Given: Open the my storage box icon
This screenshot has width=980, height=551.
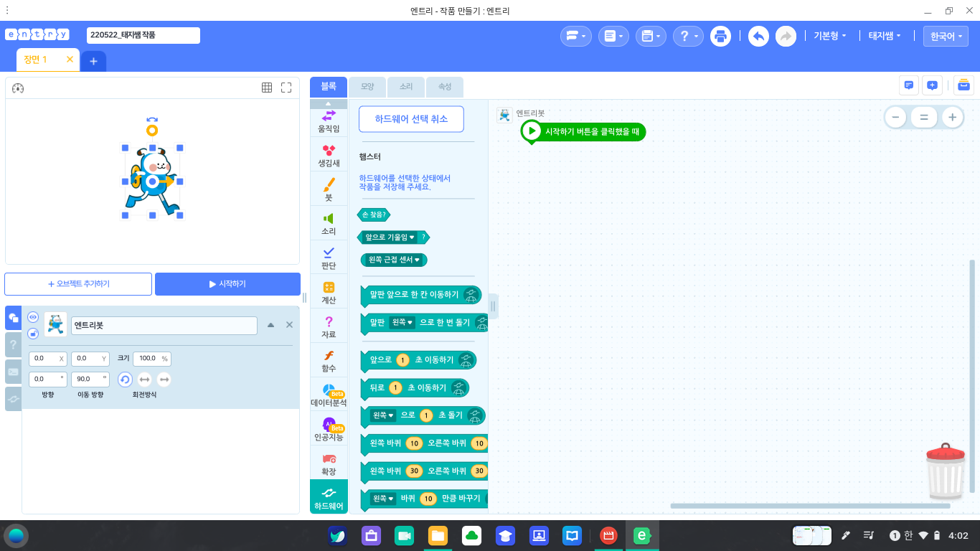Looking at the screenshot, I should [x=963, y=85].
